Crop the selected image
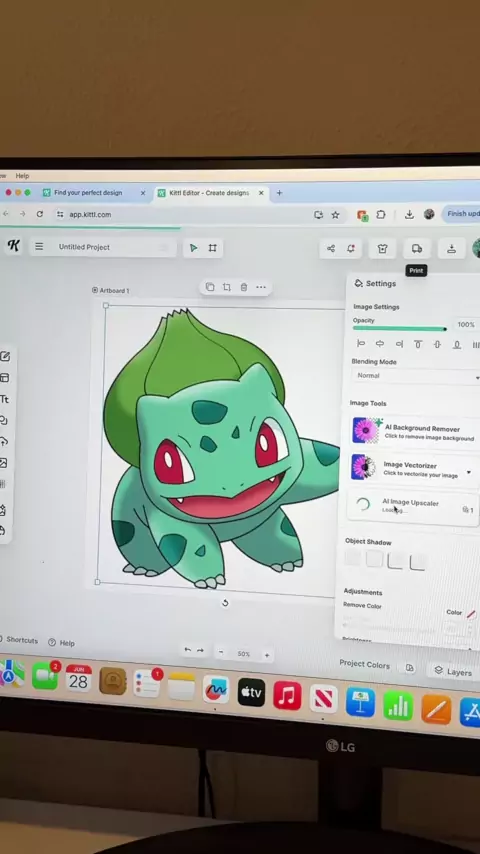This screenshot has height=854, width=480. point(227,287)
